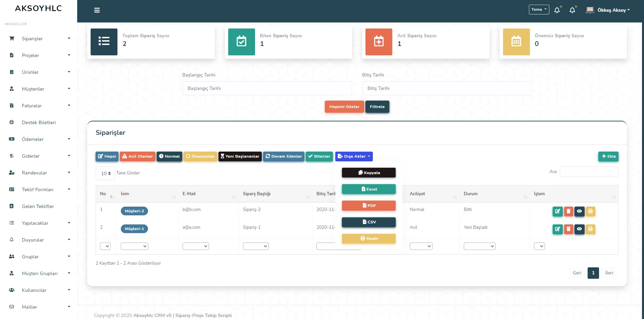Open the Ökkeş Aksoy user dropdown
The image size is (644, 319).
(x=613, y=10)
